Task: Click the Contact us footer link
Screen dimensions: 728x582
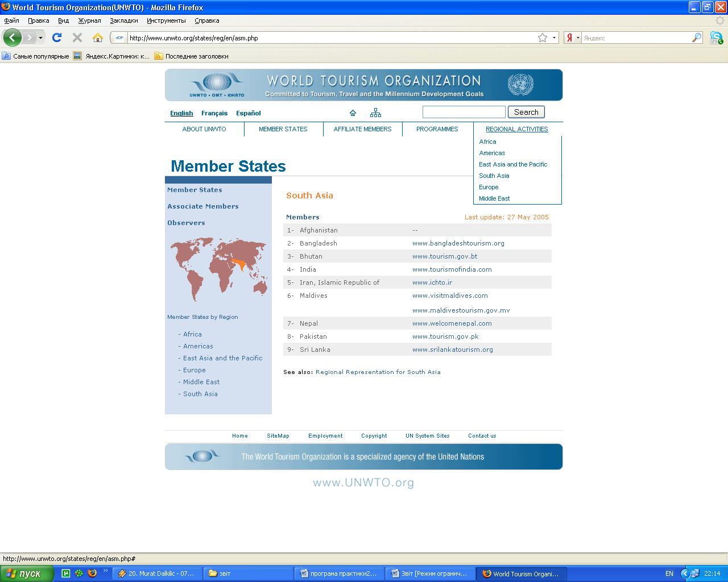Action: click(482, 436)
